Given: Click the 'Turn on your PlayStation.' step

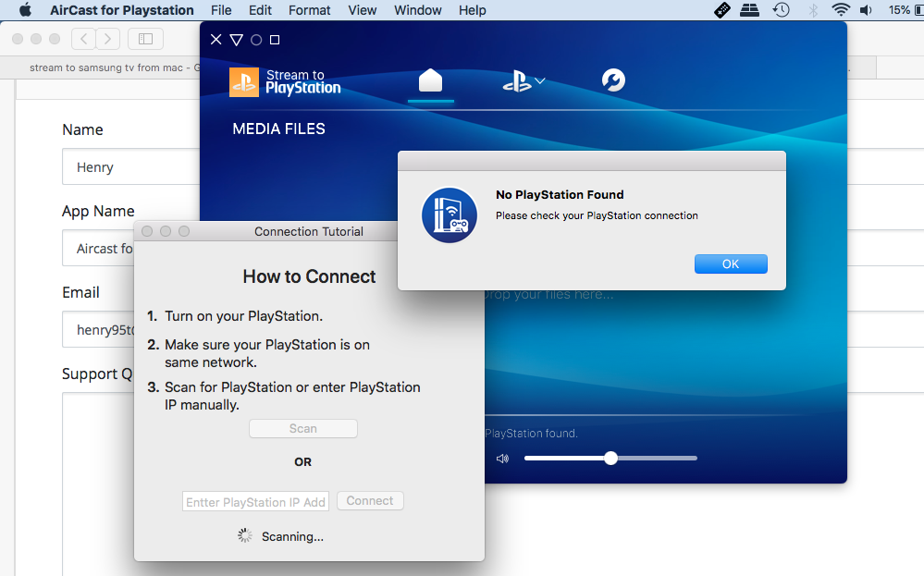Looking at the screenshot, I should click(x=244, y=315).
